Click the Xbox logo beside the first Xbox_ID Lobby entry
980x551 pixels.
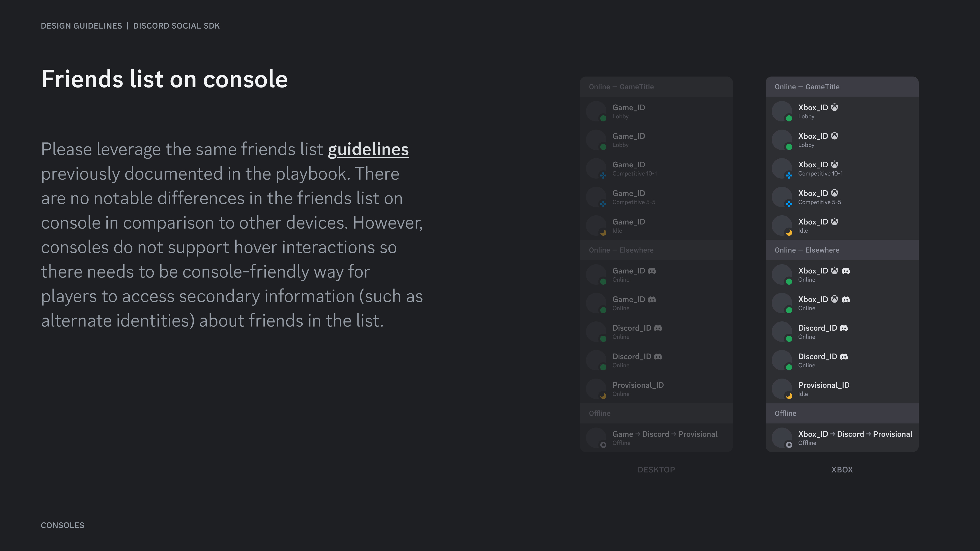click(x=835, y=107)
